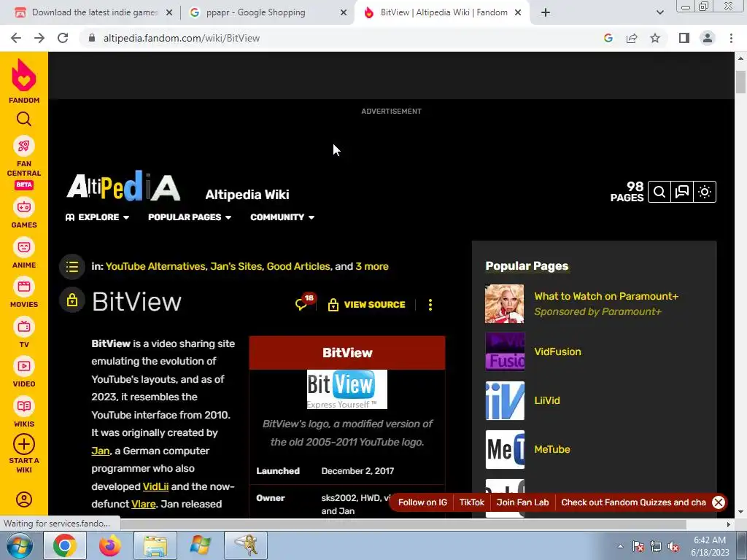Dismiss the red notification bar
This screenshot has width=747, height=560.
tap(719, 502)
